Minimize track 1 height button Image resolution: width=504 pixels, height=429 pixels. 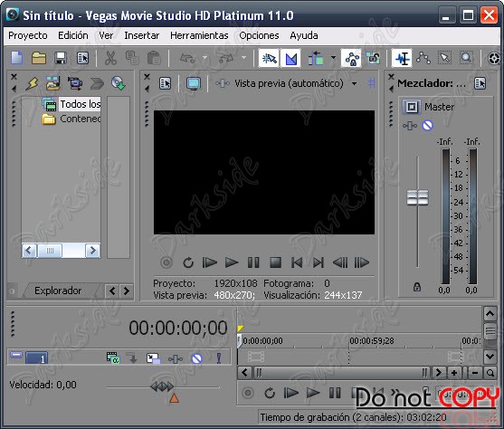16,355
